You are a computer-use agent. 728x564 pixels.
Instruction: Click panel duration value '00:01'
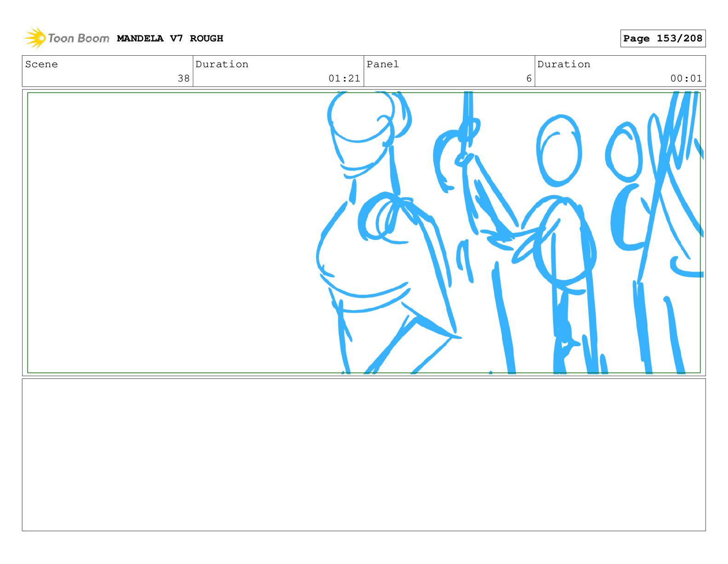[686, 78]
